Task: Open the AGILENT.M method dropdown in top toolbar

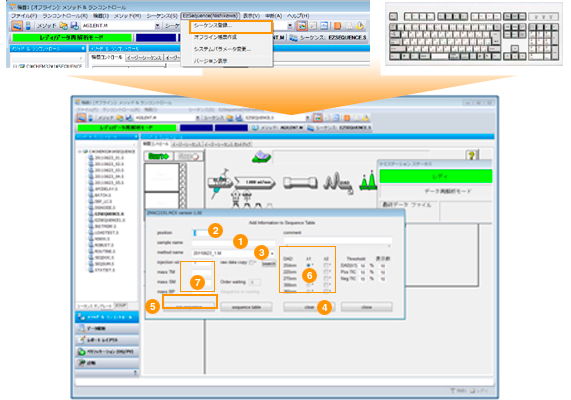Action: click(157, 26)
